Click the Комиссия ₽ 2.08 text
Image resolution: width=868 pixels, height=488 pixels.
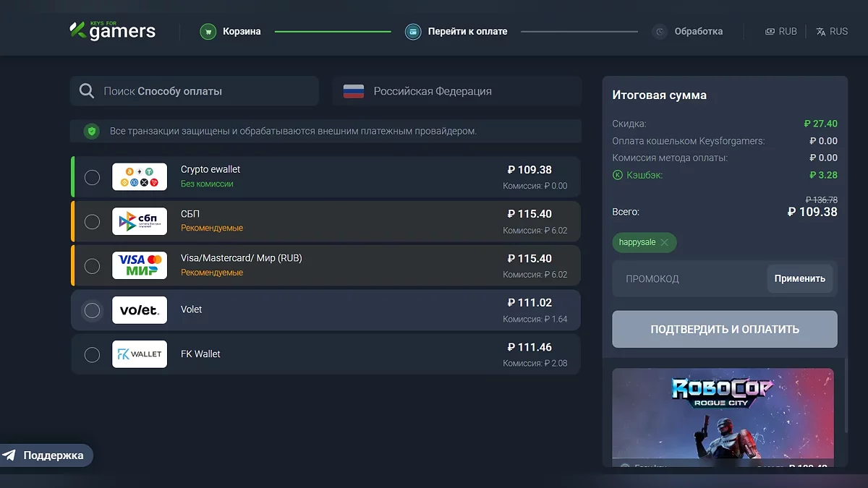pyautogui.click(x=535, y=363)
